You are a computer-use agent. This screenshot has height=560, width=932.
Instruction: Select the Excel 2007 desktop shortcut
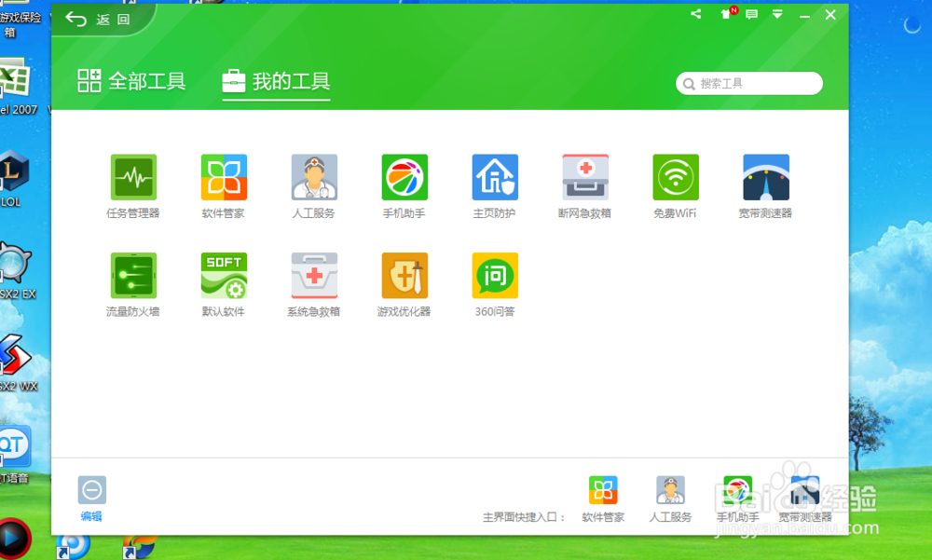tap(16, 87)
